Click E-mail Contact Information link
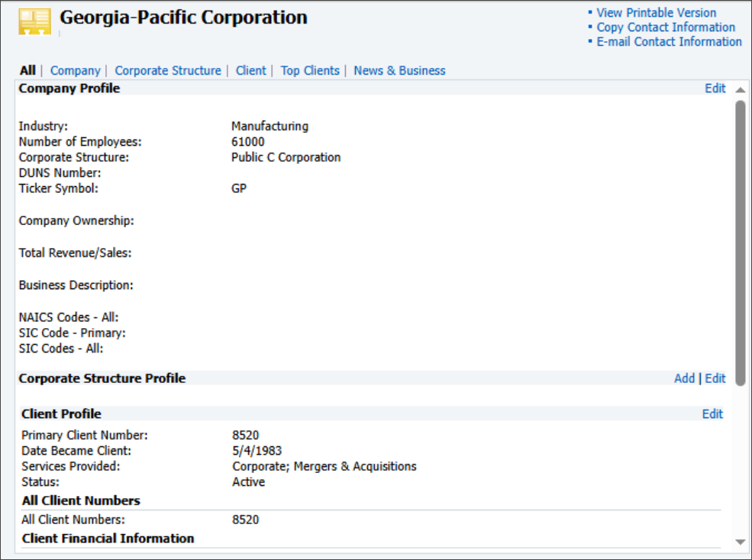752x560 pixels. [x=669, y=42]
